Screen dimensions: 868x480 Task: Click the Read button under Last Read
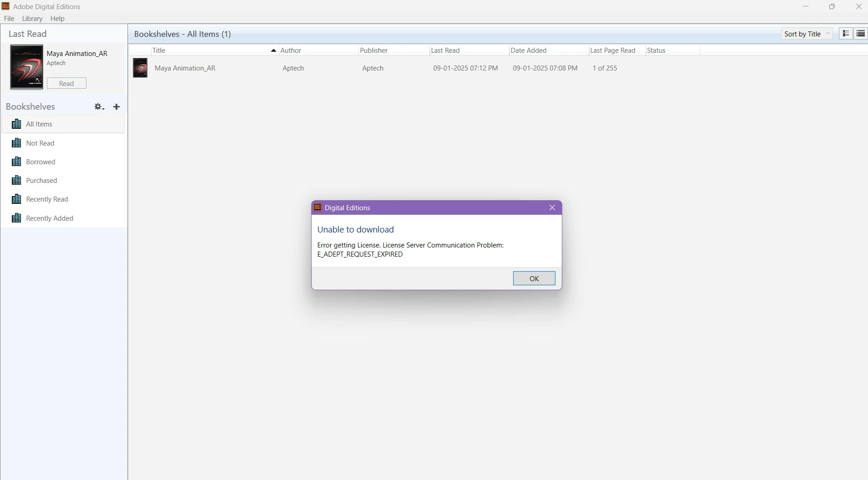click(x=66, y=83)
